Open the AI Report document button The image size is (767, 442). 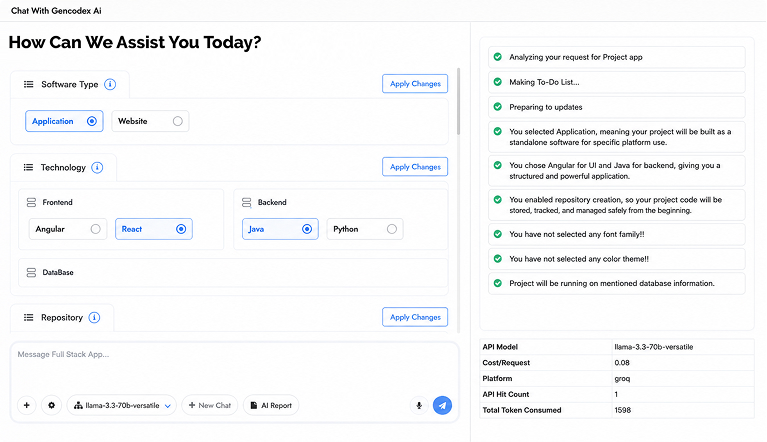click(271, 405)
